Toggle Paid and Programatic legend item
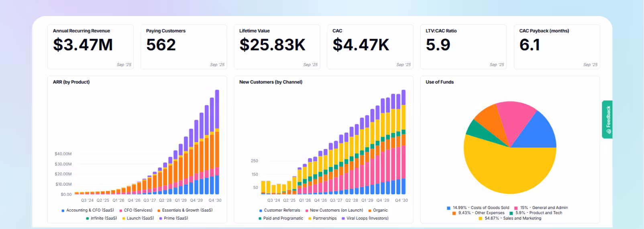Viewport: 644px width, 229px height. pos(281,218)
